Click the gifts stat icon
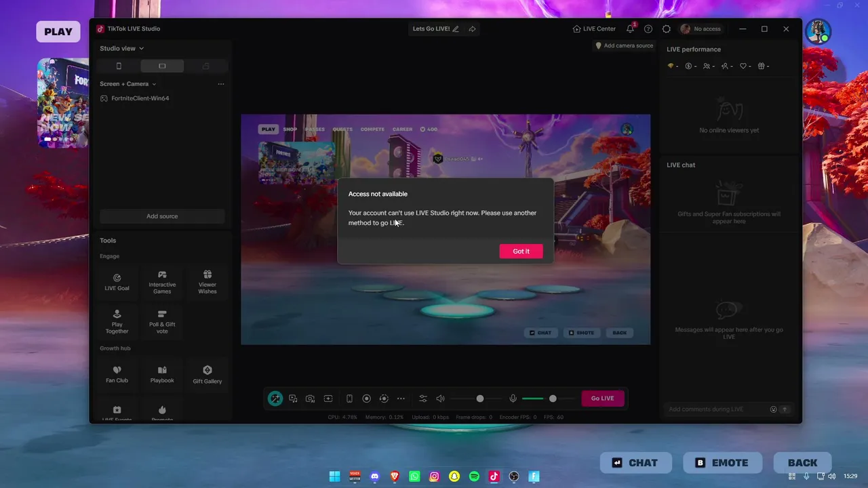Viewport: 868px width, 488px height. pos(764,66)
